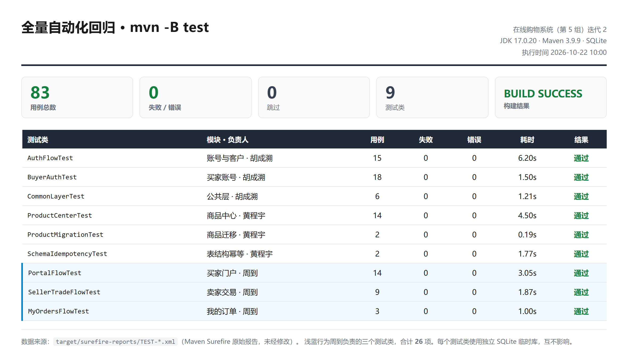Click the 失败 column header
628x364 pixels.
pyautogui.click(x=426, y=140)
